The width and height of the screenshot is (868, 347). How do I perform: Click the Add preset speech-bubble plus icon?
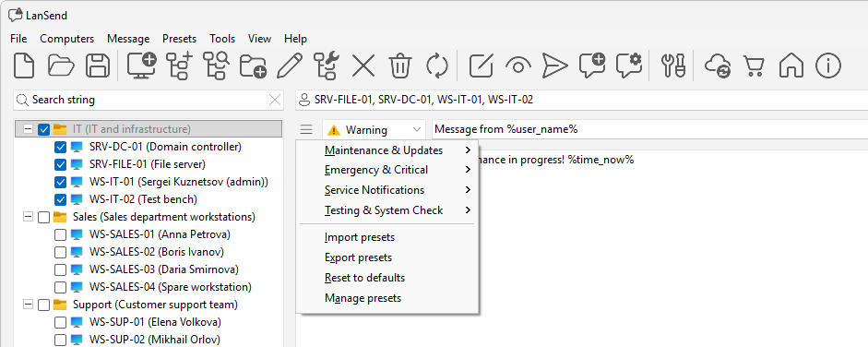tap(592, 66)
